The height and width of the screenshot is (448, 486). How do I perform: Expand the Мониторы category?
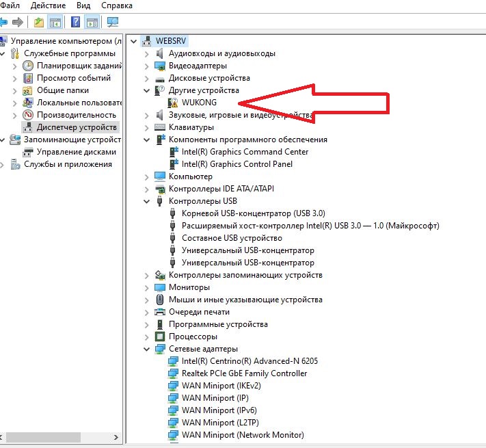[146, 288]
